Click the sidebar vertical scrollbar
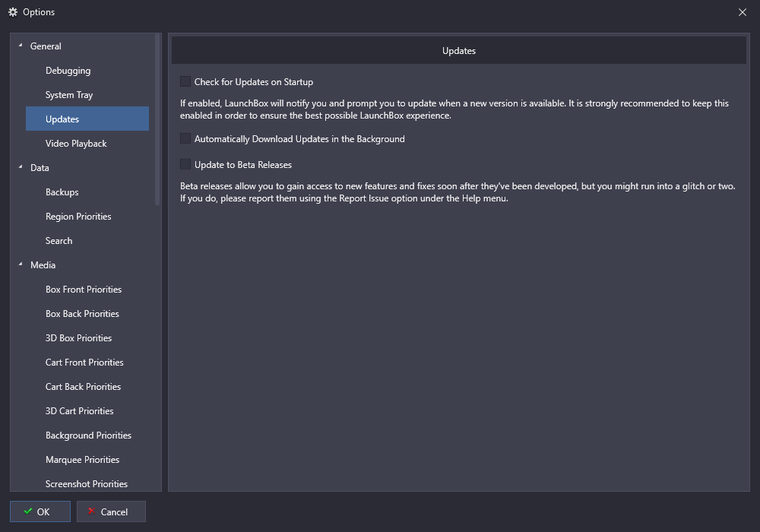Viewport: 760px width, 532px height. point(157,119)
